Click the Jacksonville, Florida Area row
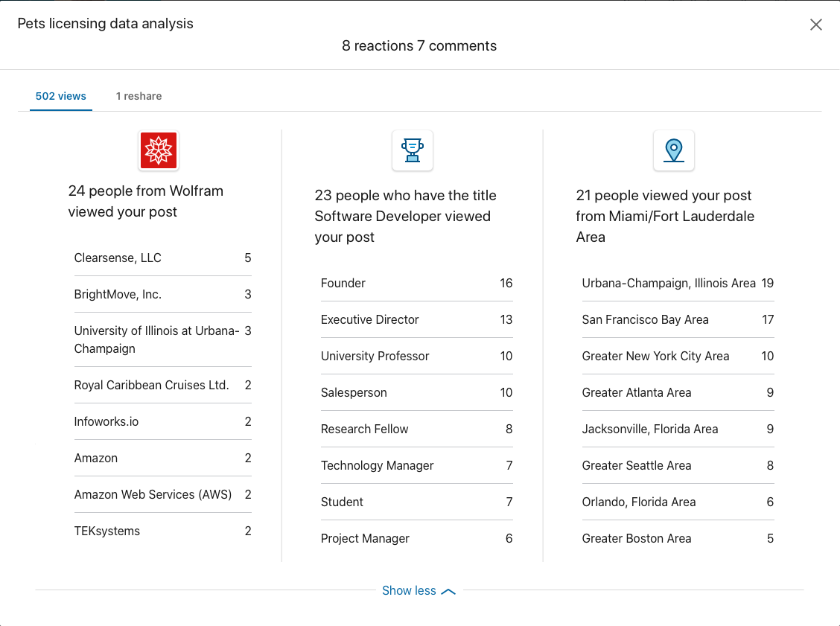Viewport: 840px width, 626px height. click(x=678, y=429)
